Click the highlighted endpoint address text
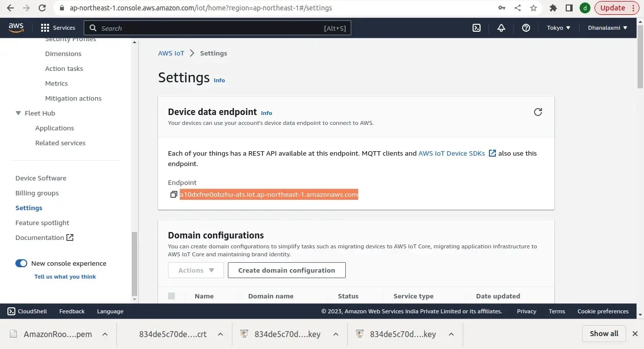Screen dimensions: 644x349 (x=268, y=194)
